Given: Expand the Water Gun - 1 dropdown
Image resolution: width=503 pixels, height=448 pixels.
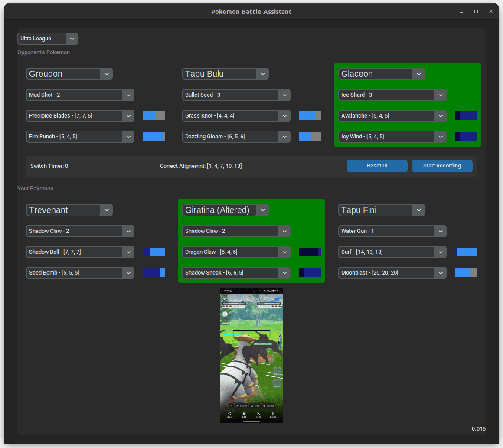Looking at the screenshot, I should point(392,231).
